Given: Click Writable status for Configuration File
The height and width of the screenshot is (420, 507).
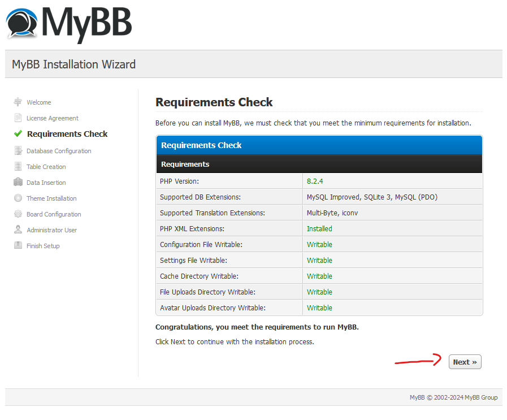Looking at the screenshot, I should point(319,245).
